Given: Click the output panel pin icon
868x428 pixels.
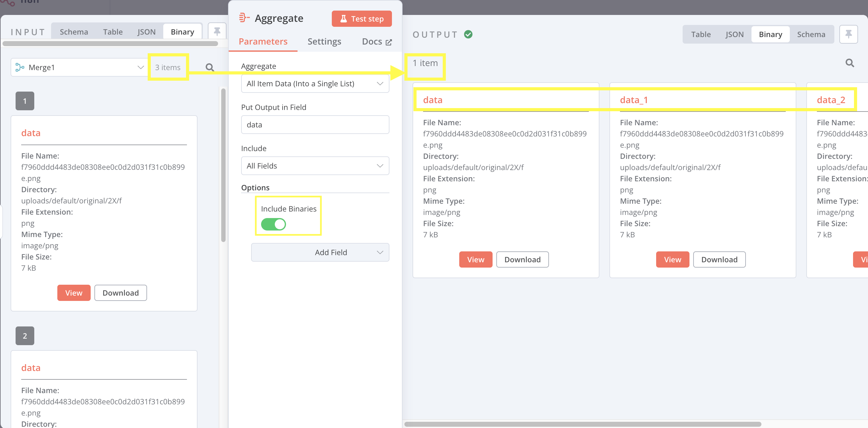Looking at the screenshot, I should [848, 34].
